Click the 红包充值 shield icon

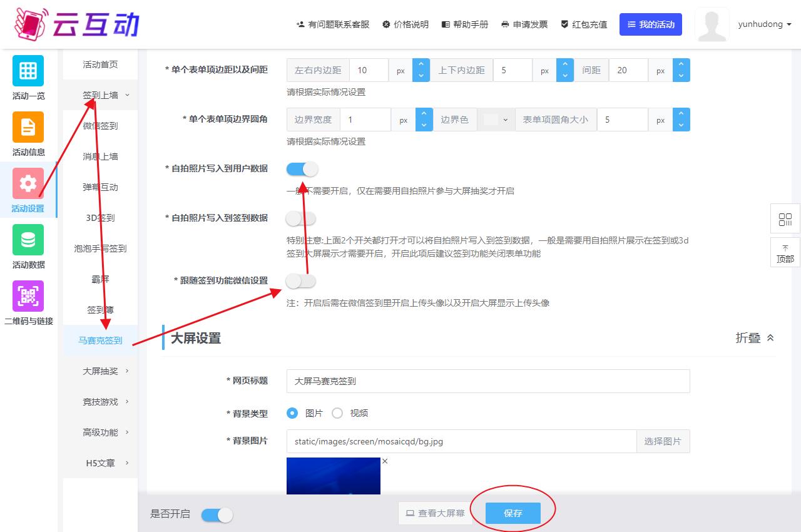click(564, 24)
